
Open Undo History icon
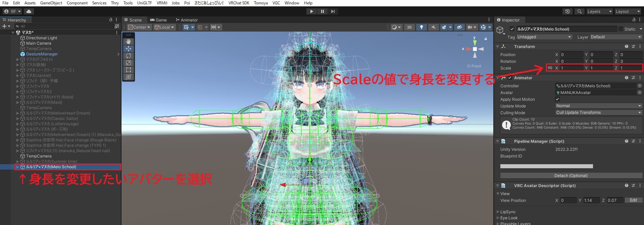coord(567,11)
